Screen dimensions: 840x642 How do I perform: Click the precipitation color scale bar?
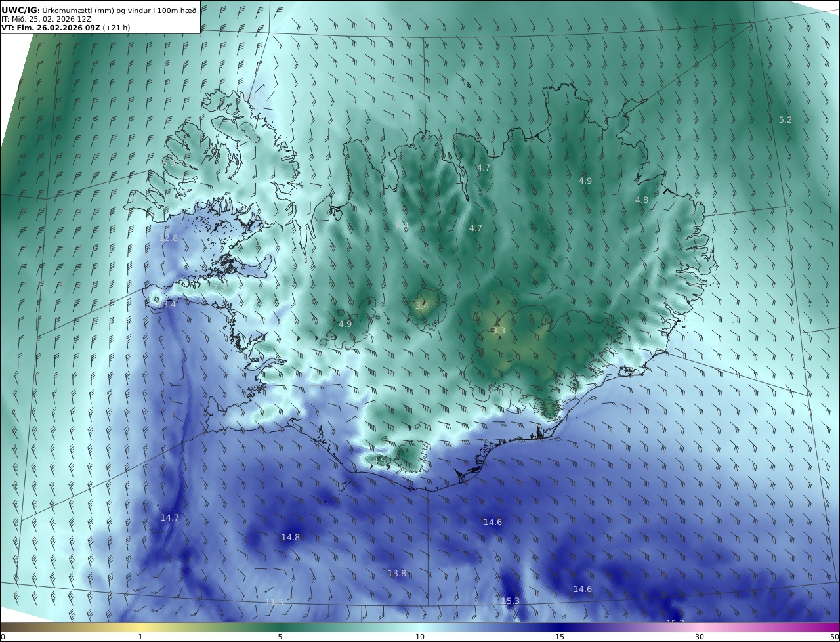coord(420,627)
